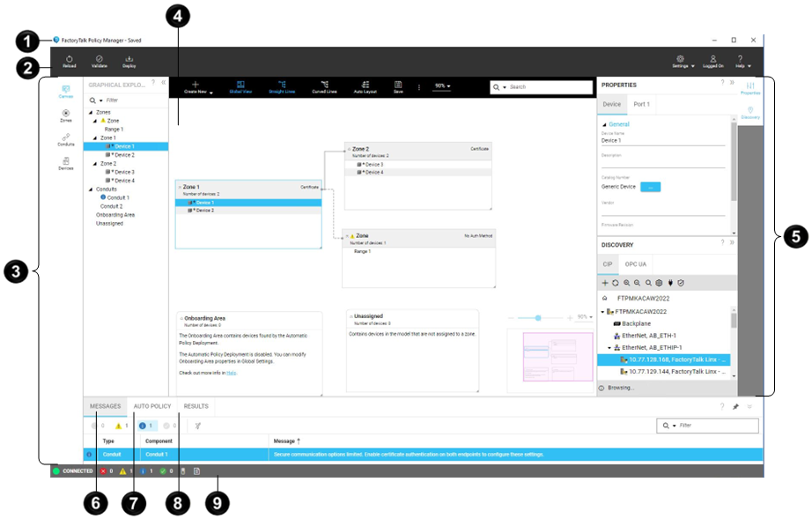
Task: Click the Reload icon in the top bar
Action: (70, 62)
